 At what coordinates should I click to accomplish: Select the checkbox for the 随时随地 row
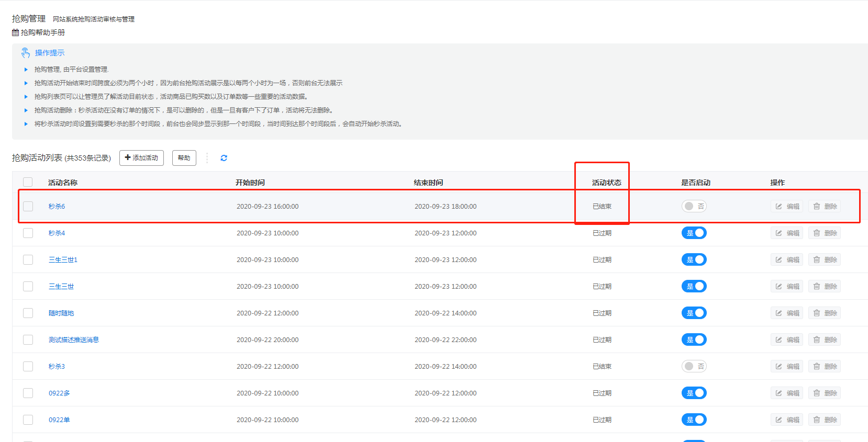(28, 313)
